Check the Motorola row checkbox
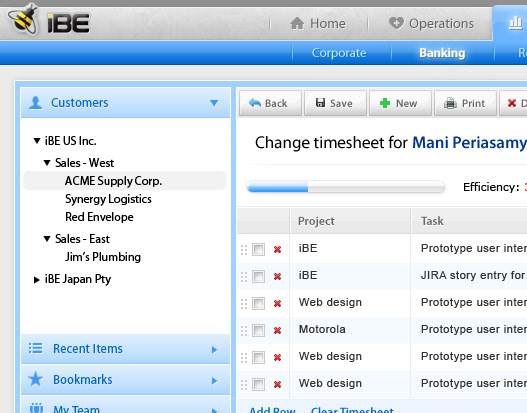This screenshot has width=527, height=413. tap(258, 330)
